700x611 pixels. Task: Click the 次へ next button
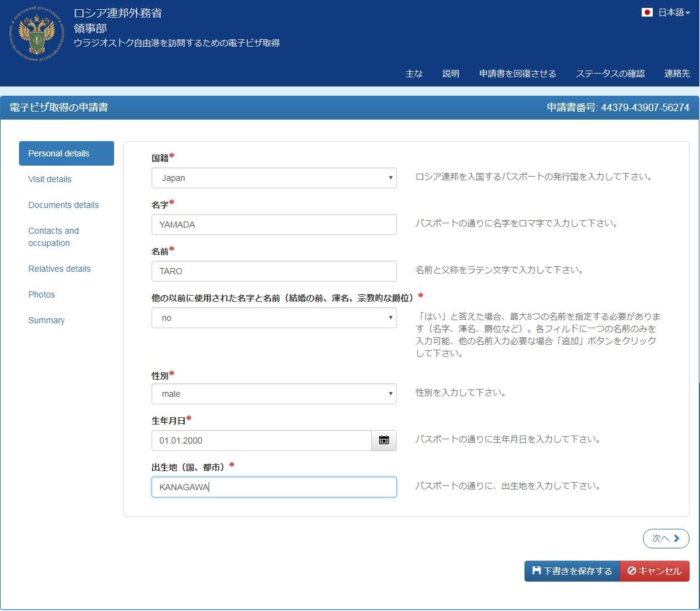tap(666, 538)
